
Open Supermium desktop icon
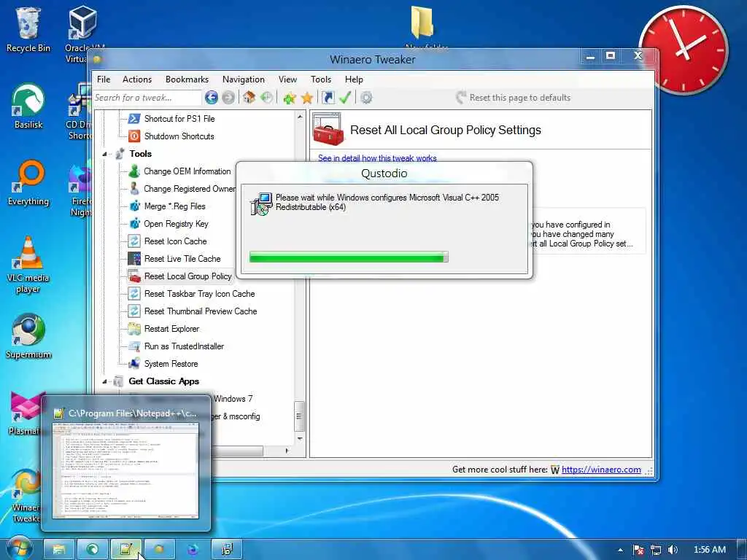pyautogui.click(x=28, y=336)
